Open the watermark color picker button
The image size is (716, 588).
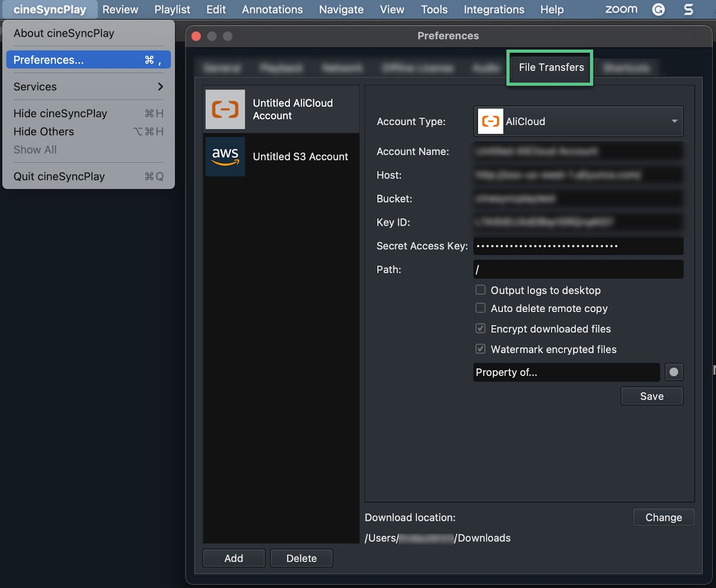click(674, 372)
